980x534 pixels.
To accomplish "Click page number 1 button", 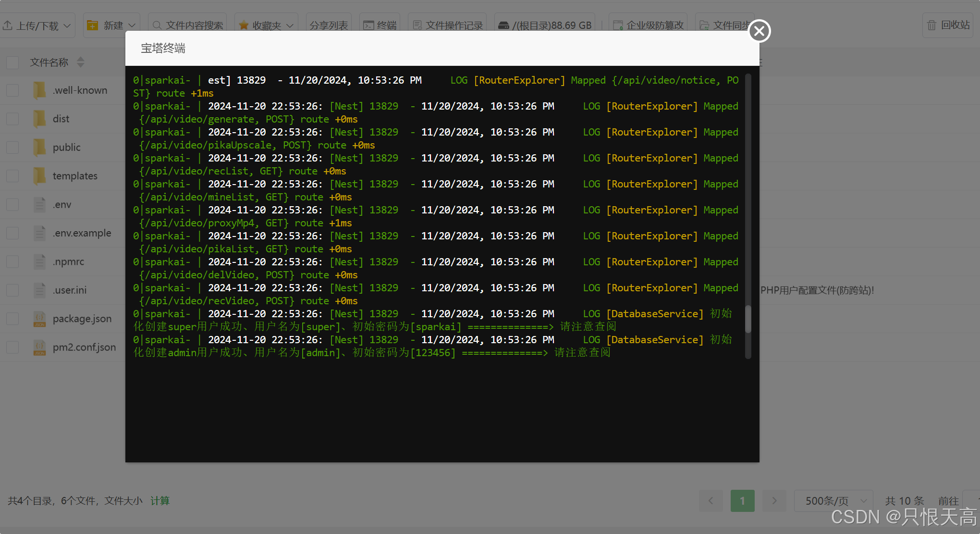I will pos(742,501).
